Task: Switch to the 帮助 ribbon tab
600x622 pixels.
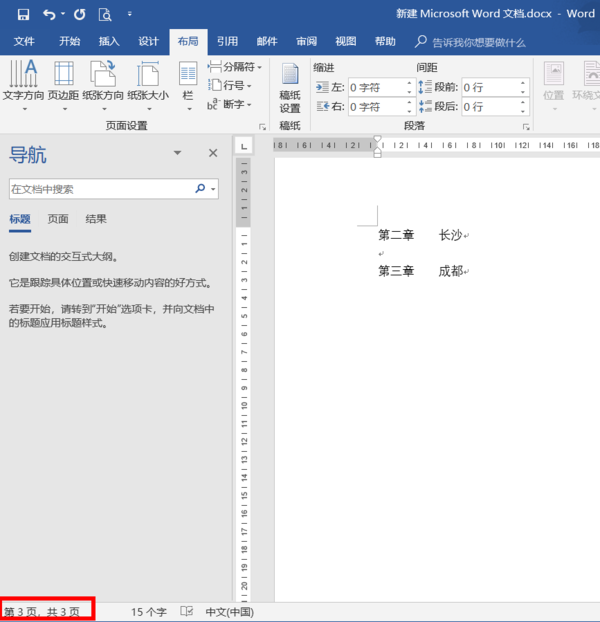Action: click(x=385, y=41)
